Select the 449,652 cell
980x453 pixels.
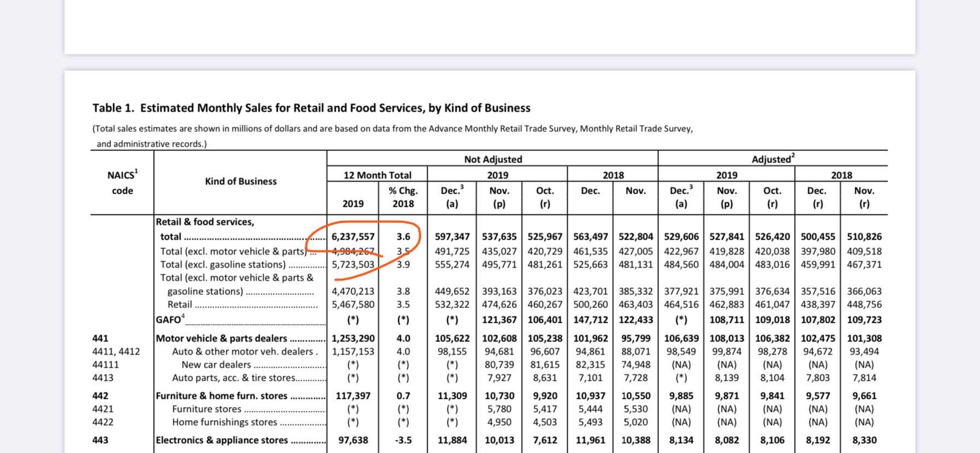click(452, 291)
